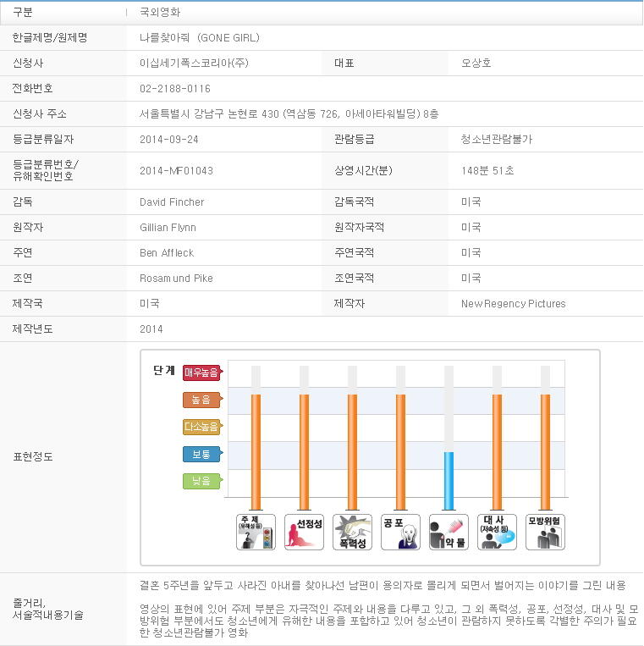Screen dimensions: 644x646
Task: Click the 제작자 field label
Action: point(350,304)
